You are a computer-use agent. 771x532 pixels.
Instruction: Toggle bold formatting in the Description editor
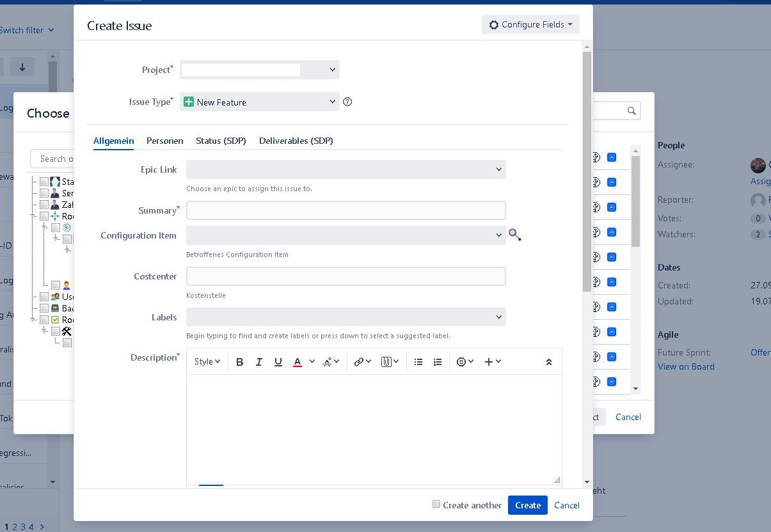(x=240, y=362)
